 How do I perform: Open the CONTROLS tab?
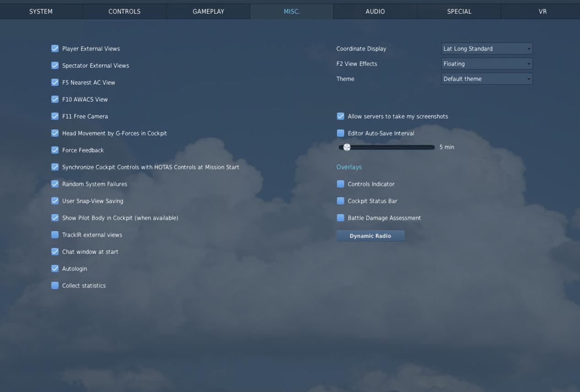tap(125, 11)
